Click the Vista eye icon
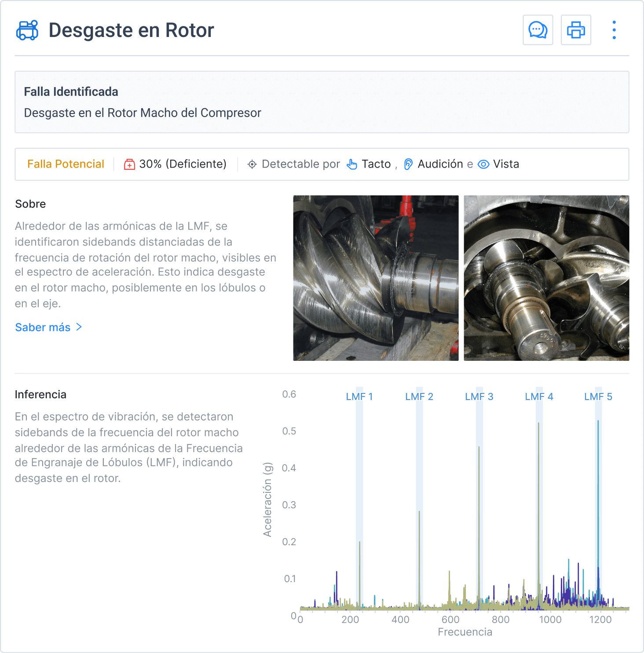 483,165
